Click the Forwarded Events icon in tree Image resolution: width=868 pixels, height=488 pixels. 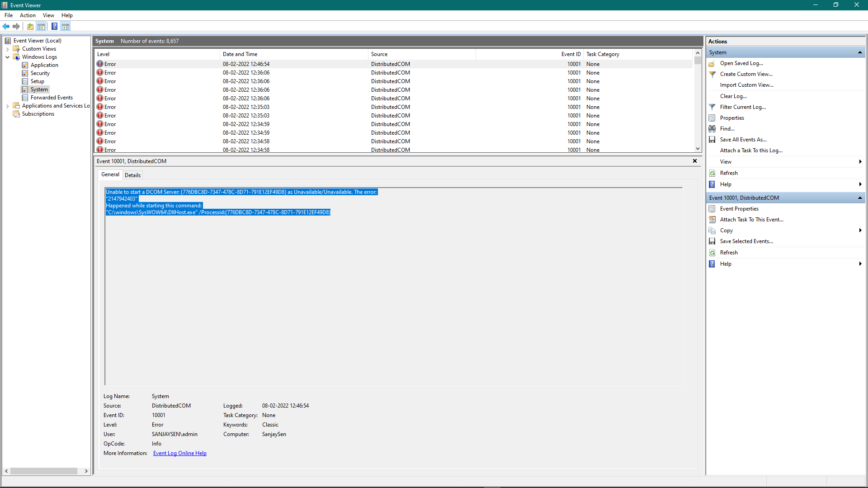[25, 98]
